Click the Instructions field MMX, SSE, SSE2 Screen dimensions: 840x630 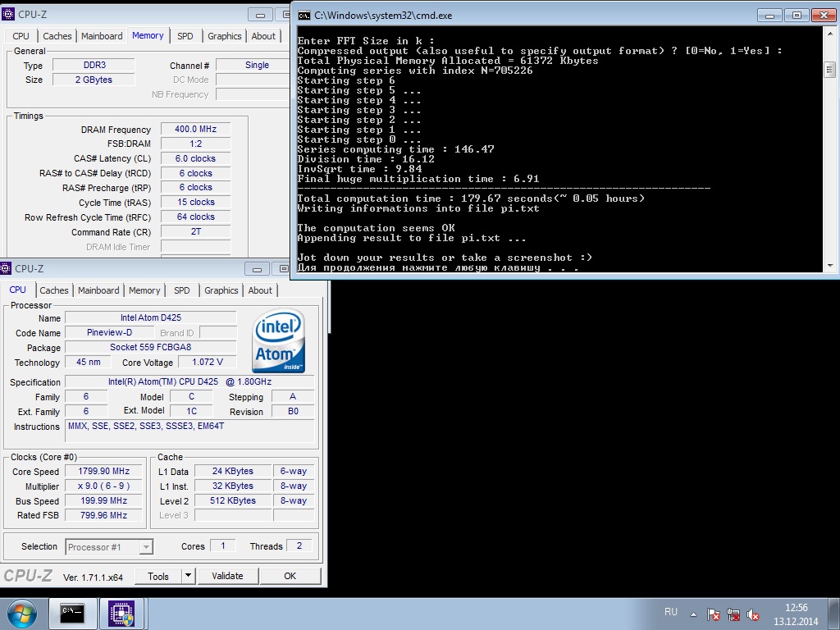pyautogui.click(x=189, y=431)
